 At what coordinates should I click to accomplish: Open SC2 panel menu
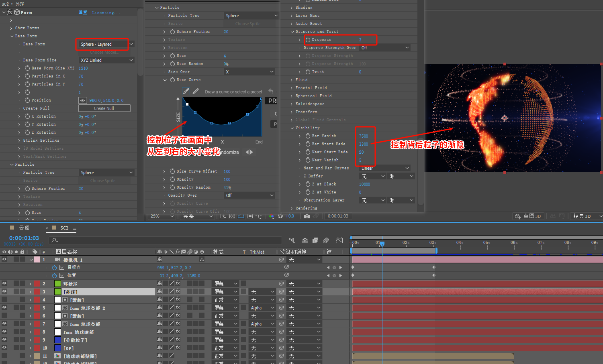pos(75,228)
